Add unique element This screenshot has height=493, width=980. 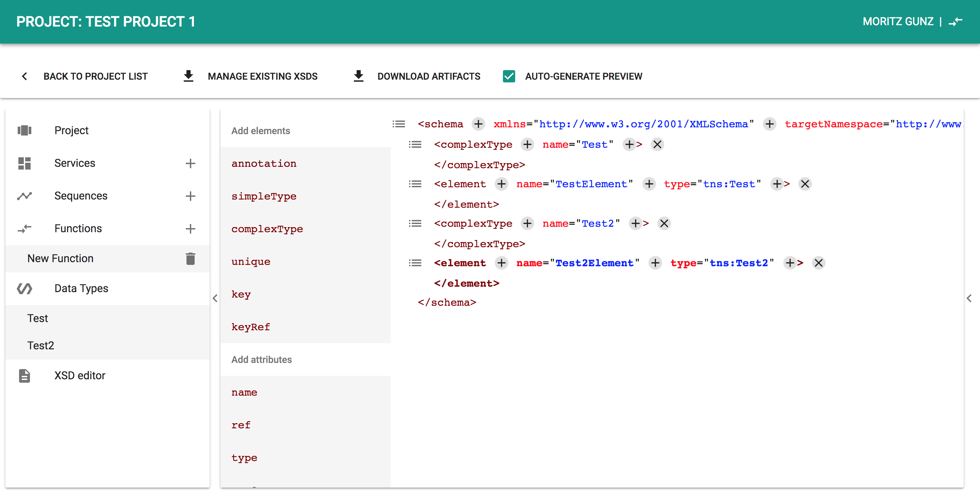tap(306, 262)
